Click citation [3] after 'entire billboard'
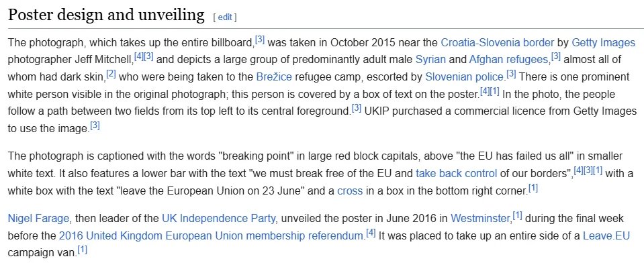Viewport: 644px width, 269px height. 260,40
